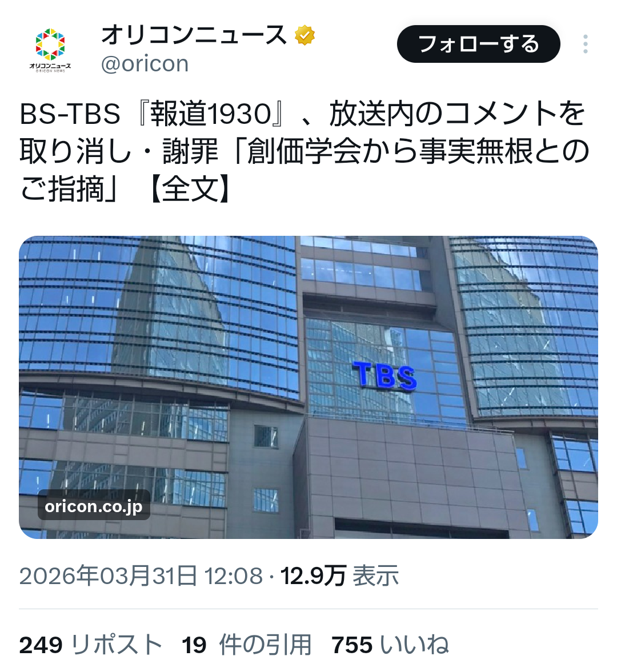The width and height of the screenshot is (617, 672).
Task: Click the gold verified badge
Action: (x=305, y=35)
